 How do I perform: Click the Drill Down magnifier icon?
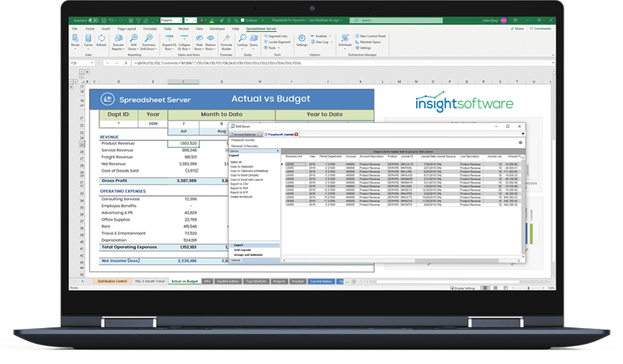(x=134, y=38)
